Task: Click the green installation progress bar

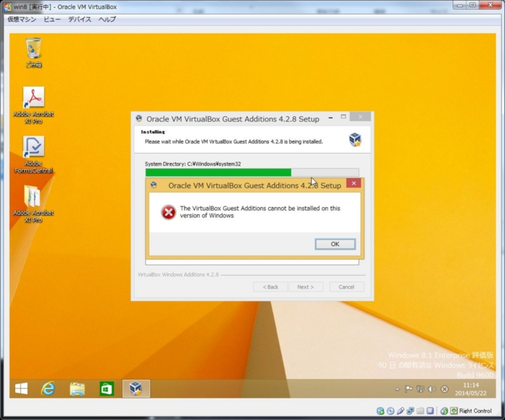Action: (x=252, y=172)
